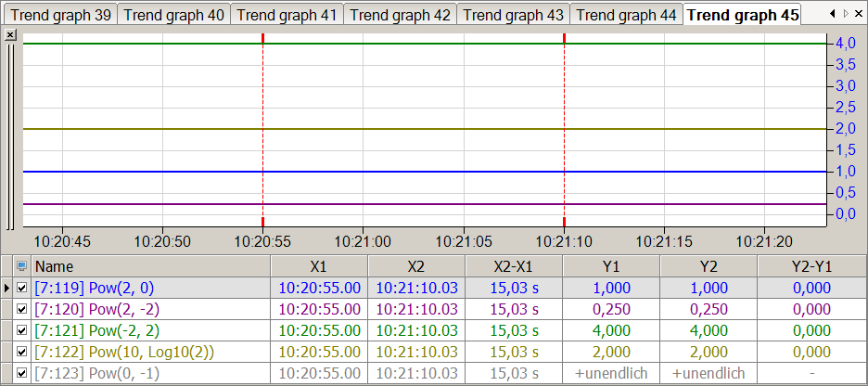Screen dimensions: 868x386
Task: Click the blue trend line at value 1,0
Action: click(425, 172)
